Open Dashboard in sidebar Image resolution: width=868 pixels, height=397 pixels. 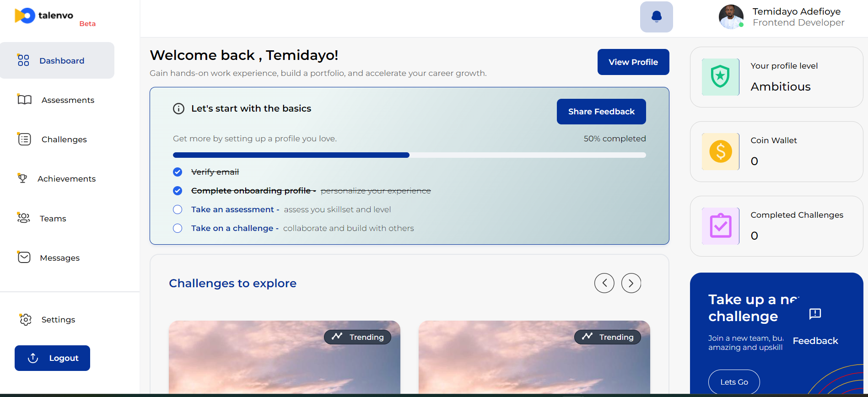click(57, 60)
